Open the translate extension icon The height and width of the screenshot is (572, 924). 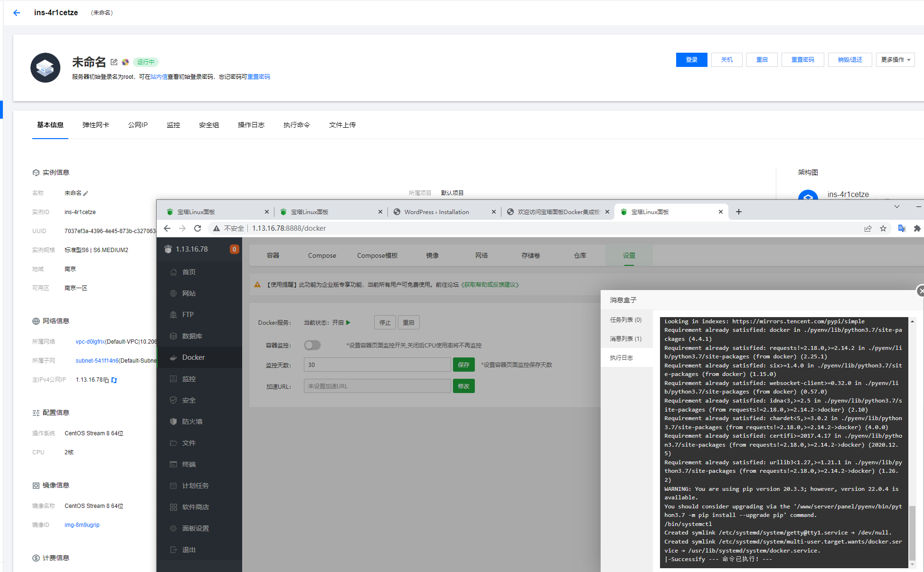(x=902, y=228)
